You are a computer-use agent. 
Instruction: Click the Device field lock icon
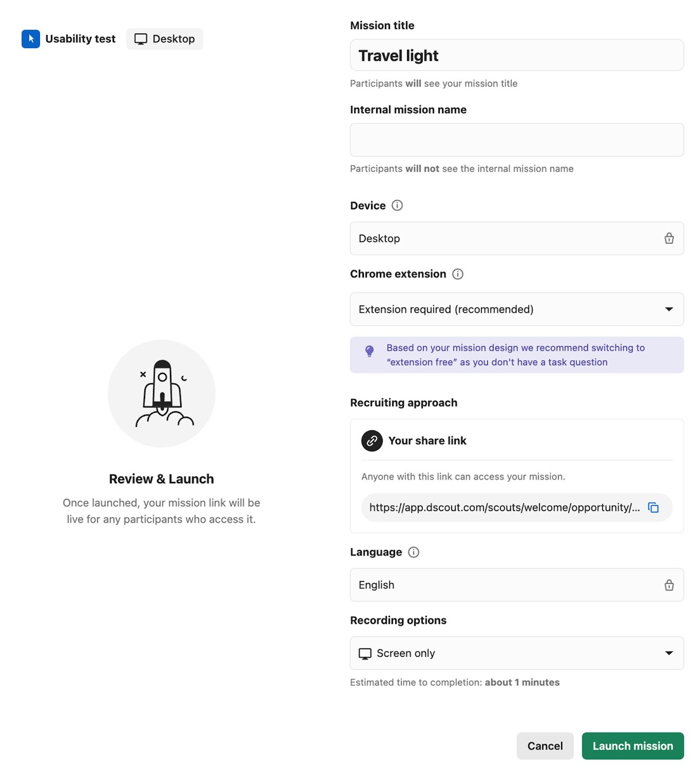click(x=669, y=238)
